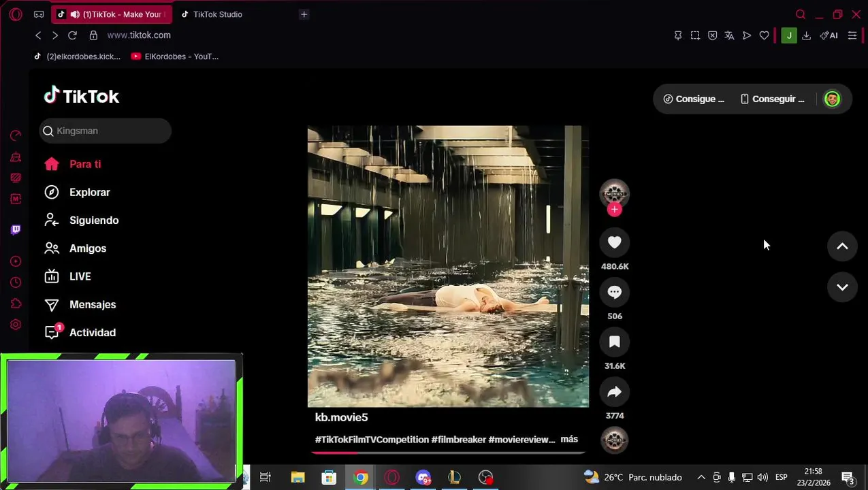This screenshot has width=868, height=490.
Task: Click the Kingsman search field
Action: tap(105, 131)
